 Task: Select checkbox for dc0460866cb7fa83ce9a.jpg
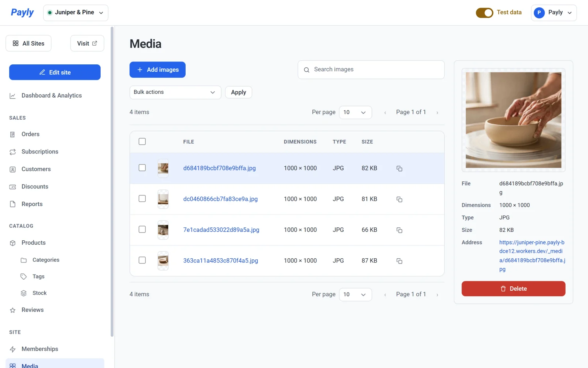[142, 199]
